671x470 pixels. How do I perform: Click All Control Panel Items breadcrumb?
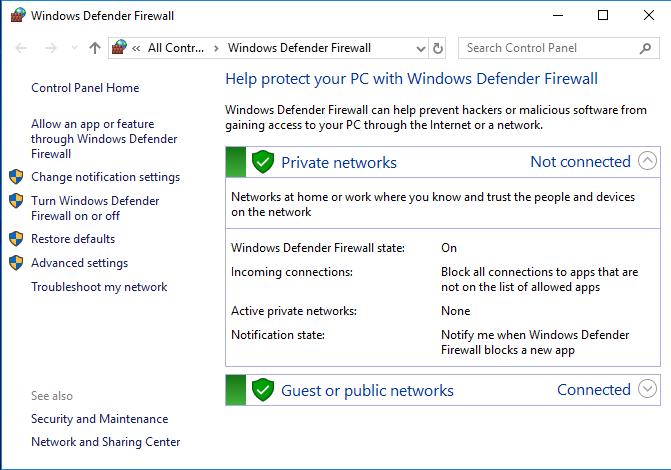(175, 48)
